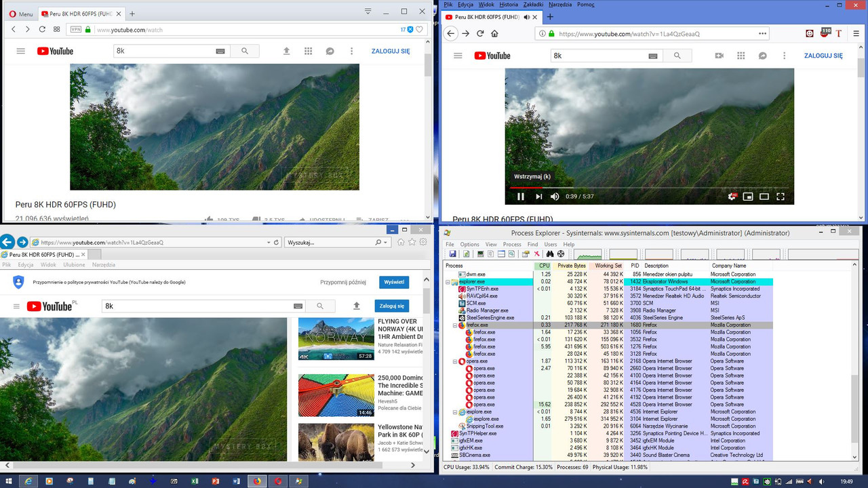Open the Find menu in Process Explorer
The width and height of the screenshot is (868, 488).
point(532,245)
